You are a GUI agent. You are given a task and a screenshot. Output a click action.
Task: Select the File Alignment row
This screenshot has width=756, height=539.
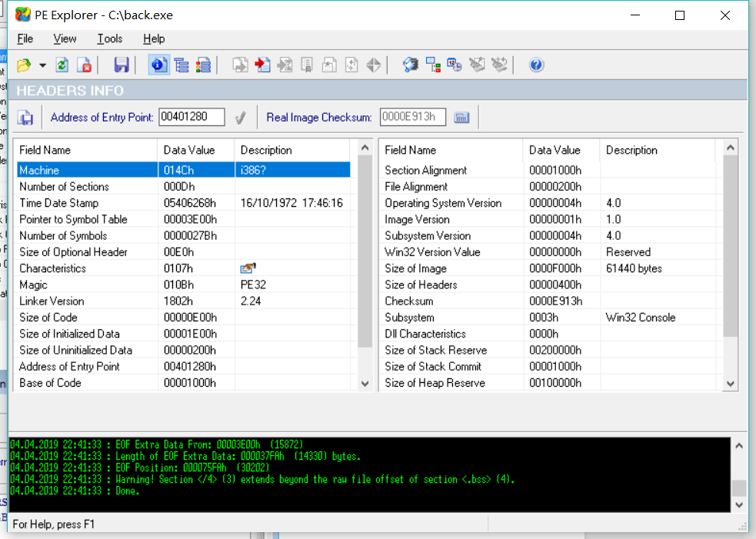click(x=549, y=187)
